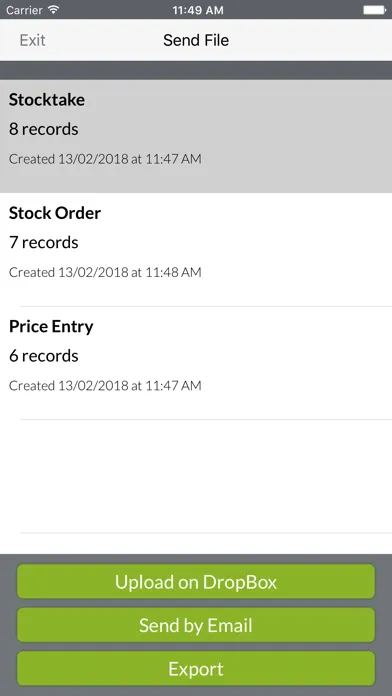This screenshot has width=392, height=696.
Task: Tap the Export button
Action: [x=196, y=668]
